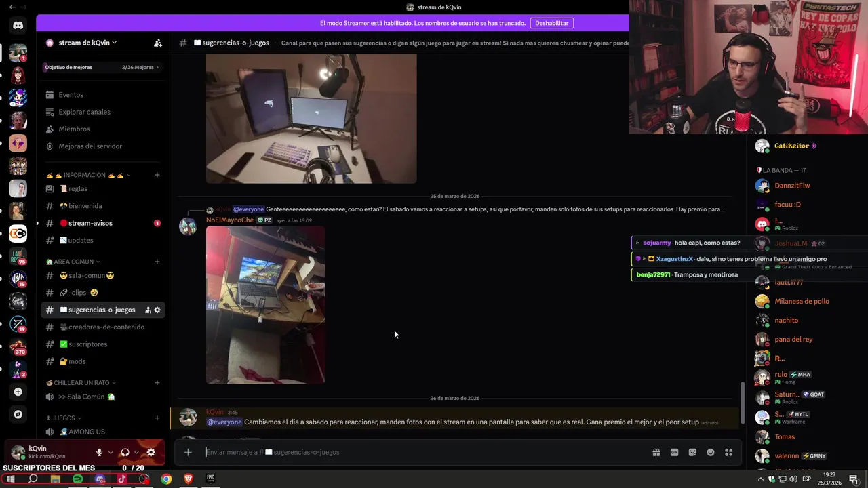The image size is (868, 488).
Task: Go to the suscriptores channel
Action: [x=102, y=344]
